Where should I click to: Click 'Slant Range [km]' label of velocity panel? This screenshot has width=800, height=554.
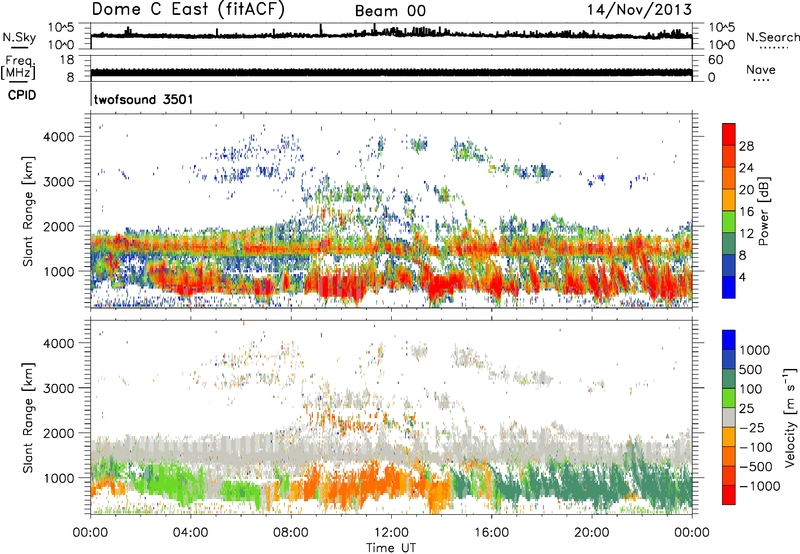pyautogui.click(x=28, y=417)
